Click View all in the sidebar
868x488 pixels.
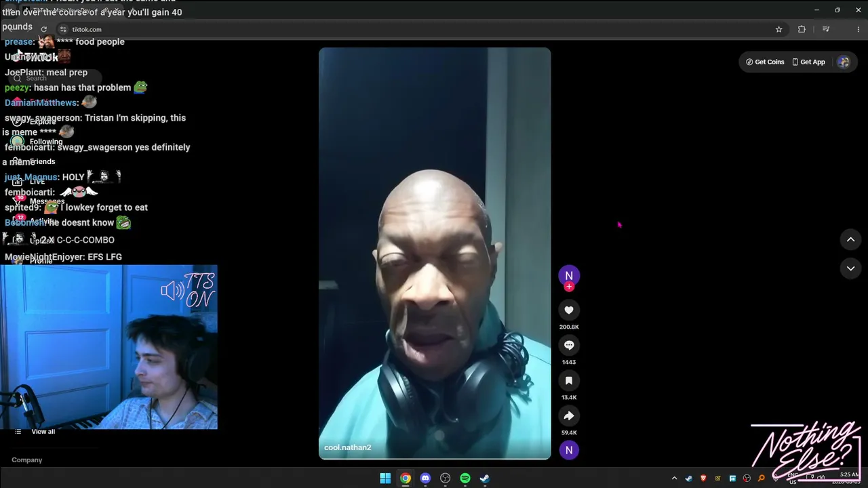[43, 432]
